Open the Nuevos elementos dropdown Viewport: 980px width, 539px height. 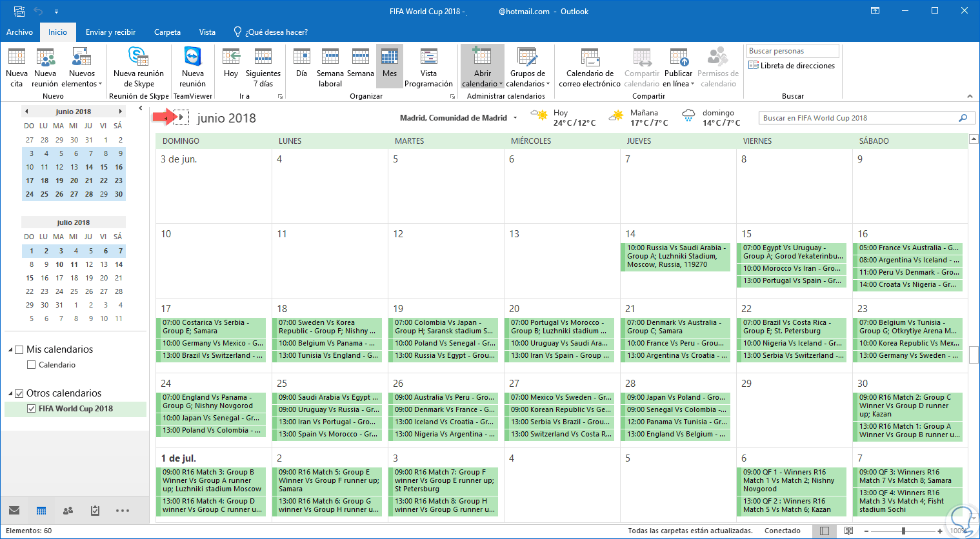[x=81, y=67]
